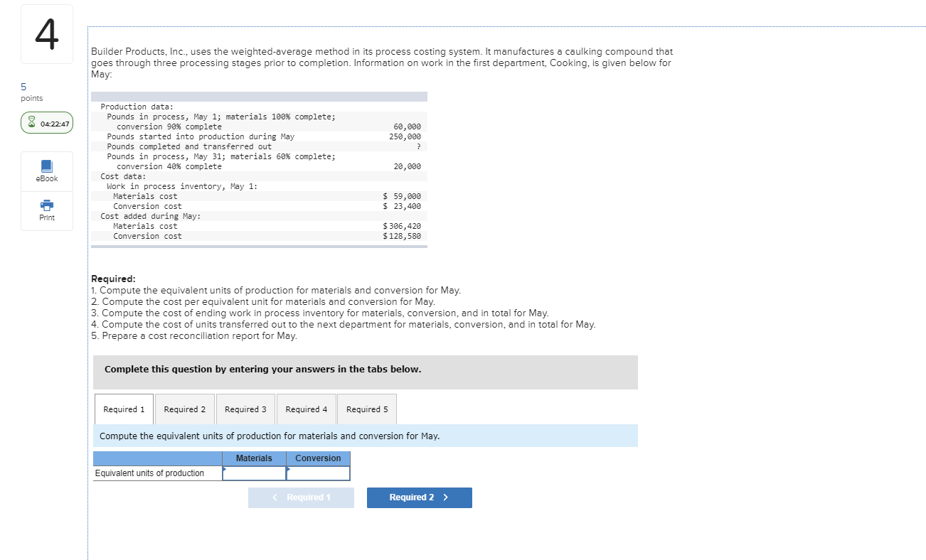The height and width of the screenshot is (560, 926).
Task: Click requirement 5 cost reconciliation text
Action: pos(194,335)
